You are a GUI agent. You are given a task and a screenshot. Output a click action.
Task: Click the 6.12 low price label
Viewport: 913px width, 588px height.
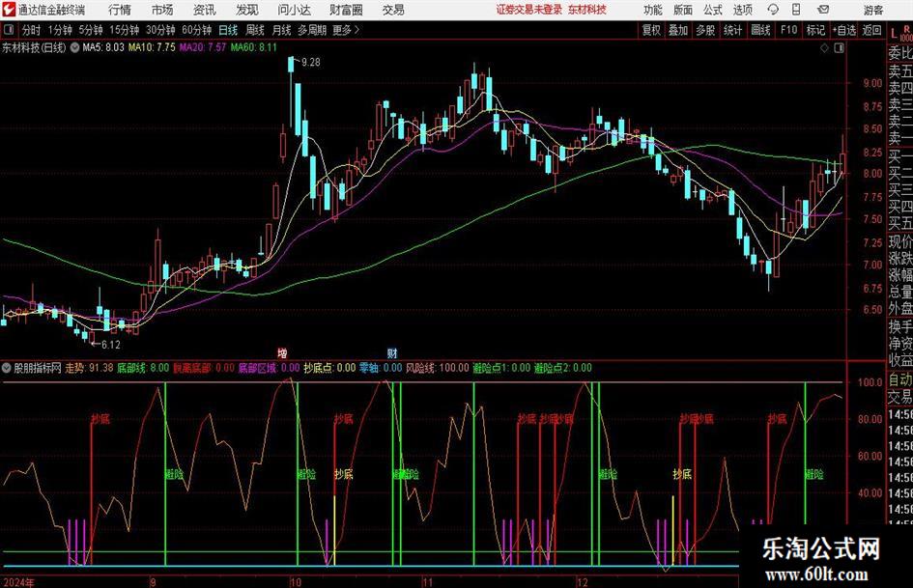[111, 345]
